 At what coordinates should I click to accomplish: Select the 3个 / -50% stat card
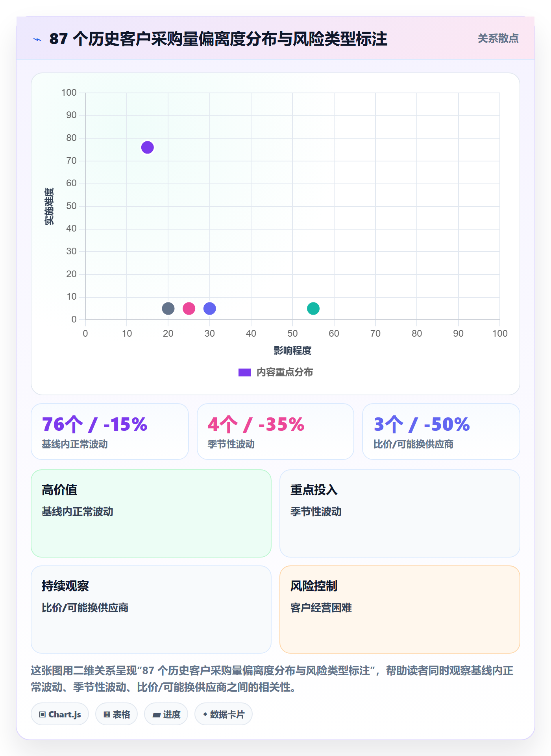tap(441, 432)
